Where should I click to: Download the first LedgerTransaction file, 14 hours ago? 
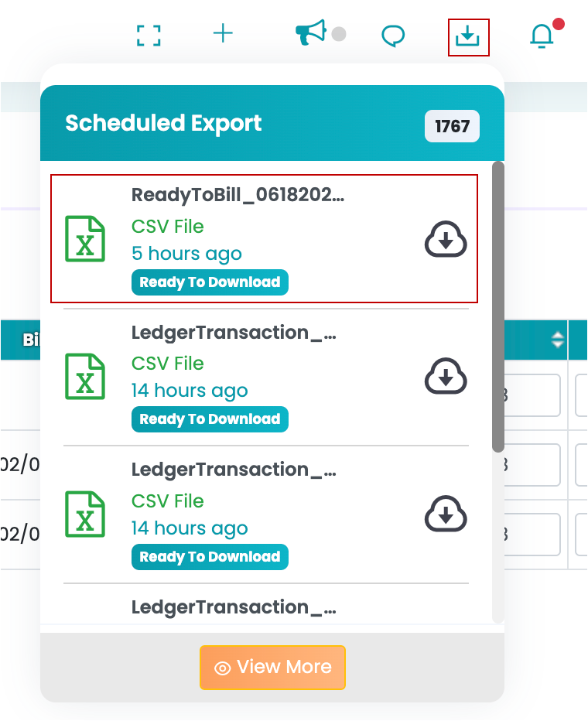[x=446, y=378]
